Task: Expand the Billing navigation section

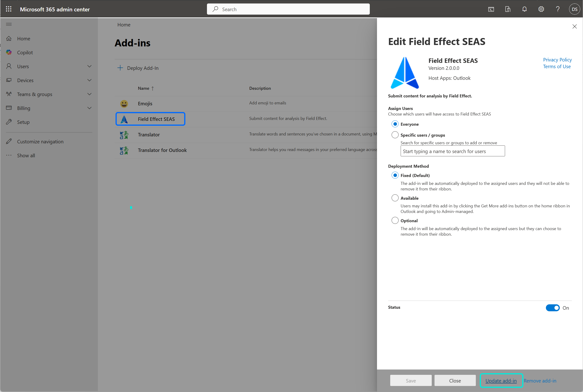Action: click(89, 108)
